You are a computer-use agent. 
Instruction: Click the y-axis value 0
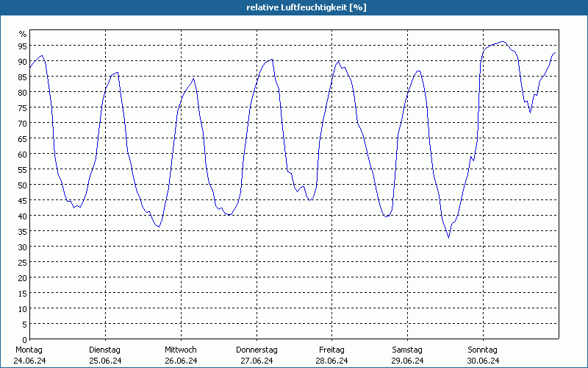coord(25,340)
